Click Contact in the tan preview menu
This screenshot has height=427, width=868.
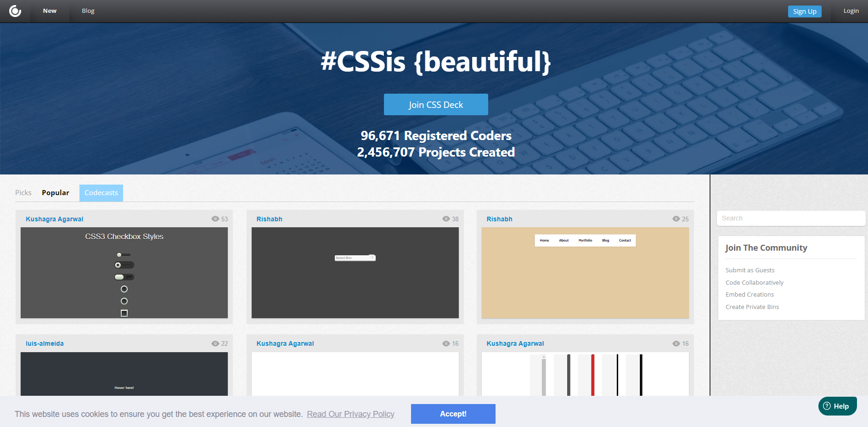click(x=625, y=241)
